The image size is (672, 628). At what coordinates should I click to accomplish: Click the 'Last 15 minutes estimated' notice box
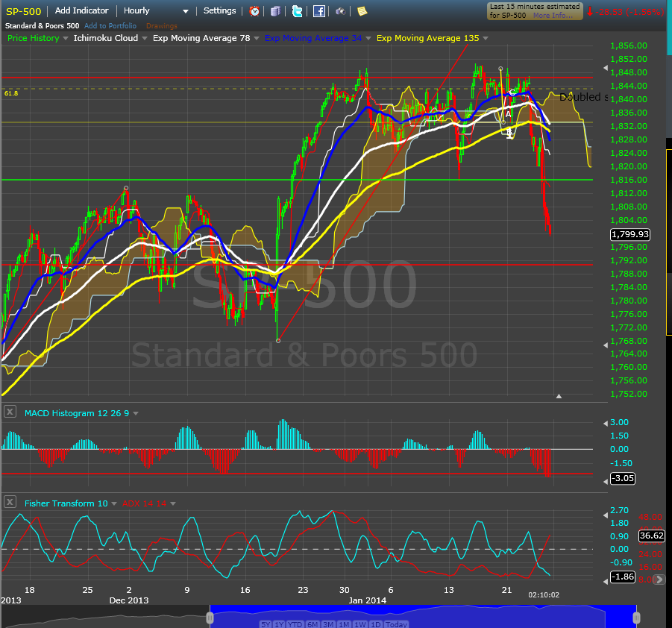(x=535, y=11)
